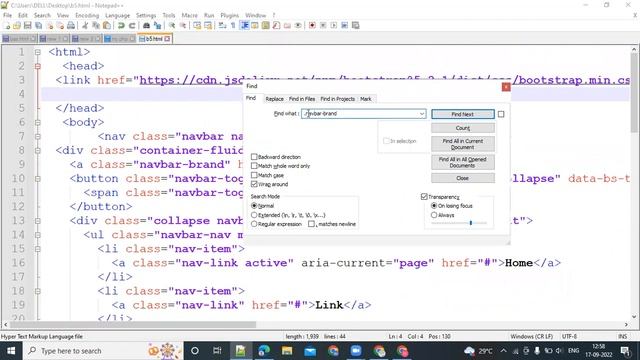Click in the Find what input field
Image resolution: width=640 pixels, height=360 pixels.
coord(363,114)
